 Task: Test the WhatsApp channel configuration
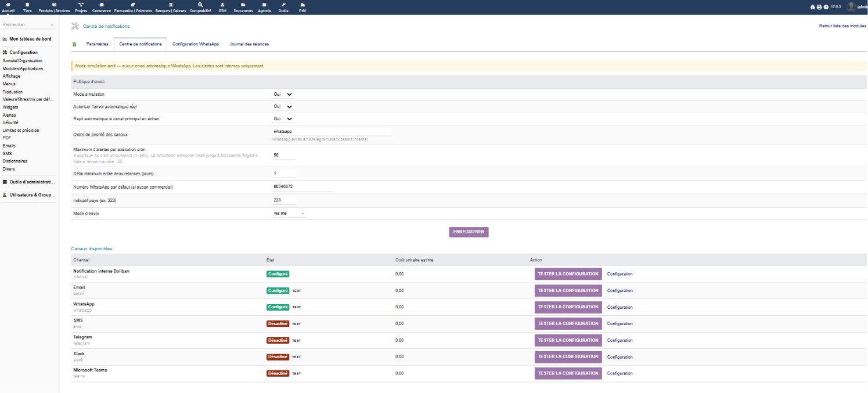(x=568, y=307)
